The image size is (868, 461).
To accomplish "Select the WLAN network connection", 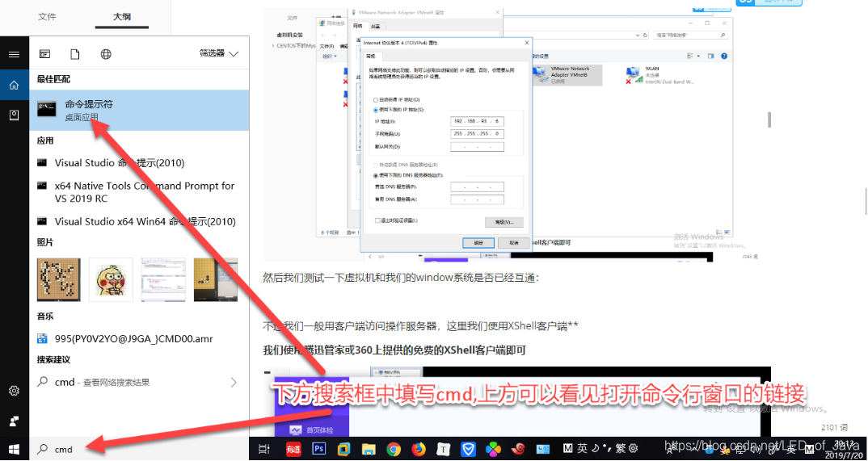I will coord(659,75).
